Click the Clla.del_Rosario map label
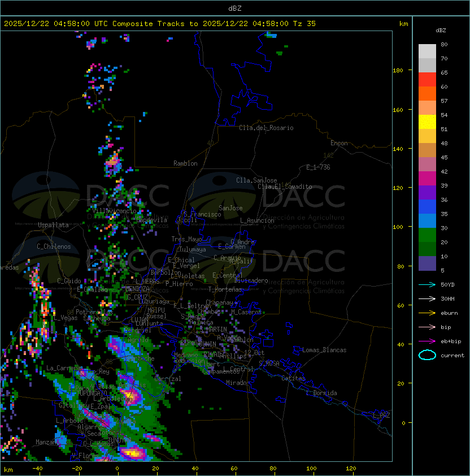 (x=266, y=128)
